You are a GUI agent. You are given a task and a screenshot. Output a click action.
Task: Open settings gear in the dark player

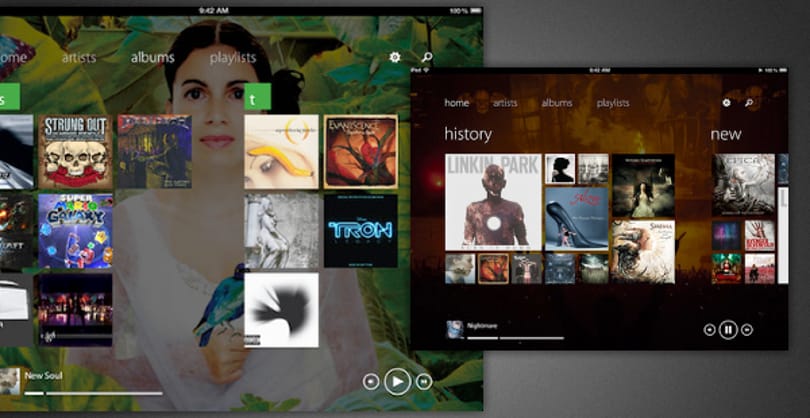click(x=726, y=103)
